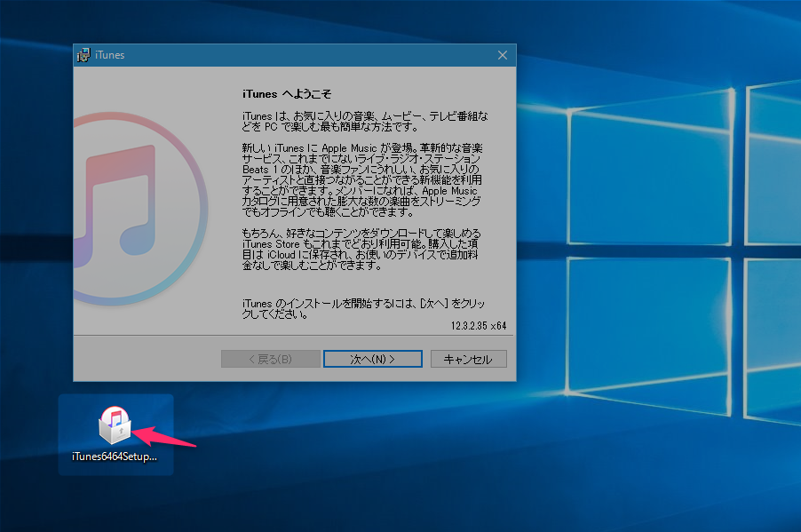801x532 pixels.
Task: Click the iTunes window title text
Action: pyautogui.click(x=110, y=55)
